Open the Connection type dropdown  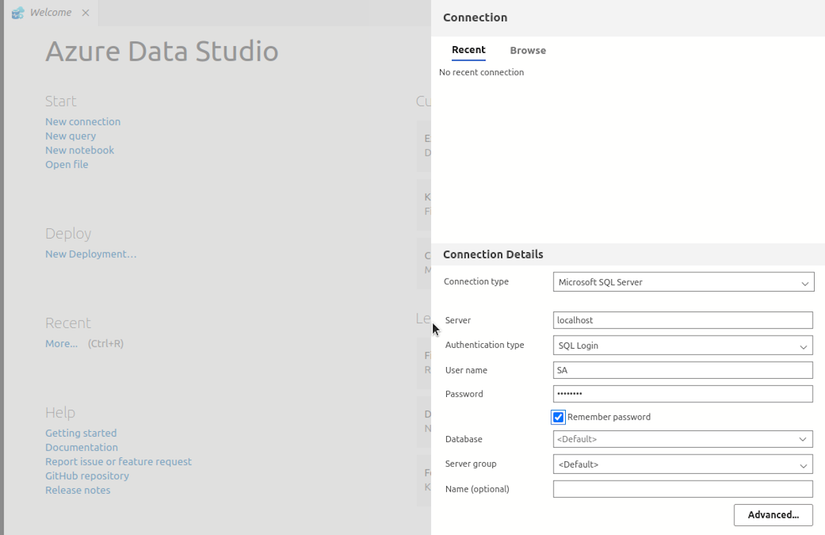click(x=683, y=283)
